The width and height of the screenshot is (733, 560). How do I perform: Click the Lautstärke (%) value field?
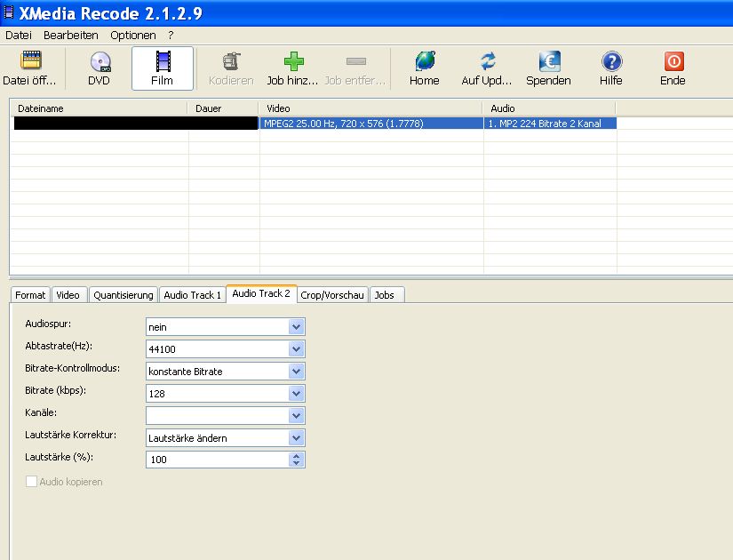point(218,460)
